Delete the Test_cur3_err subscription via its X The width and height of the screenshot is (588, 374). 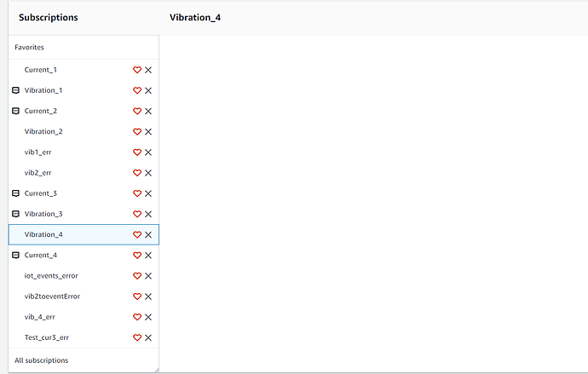148,337
